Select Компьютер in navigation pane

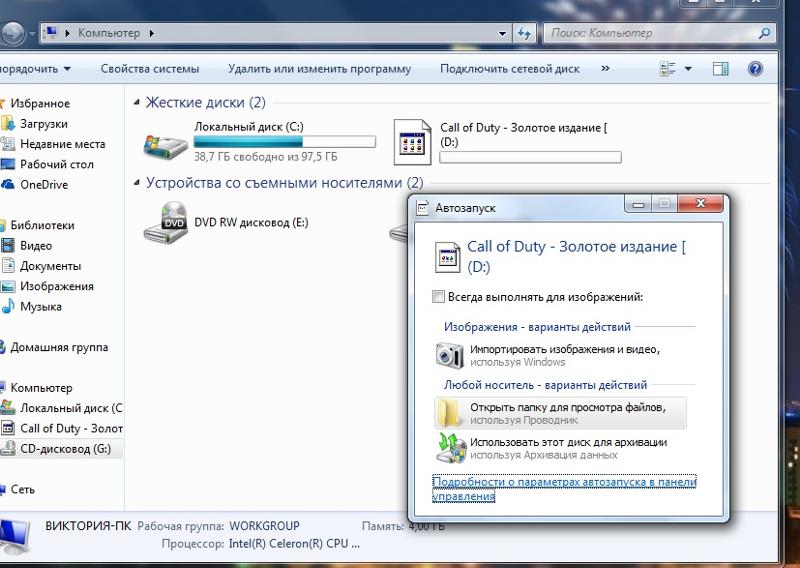(41, 388)
